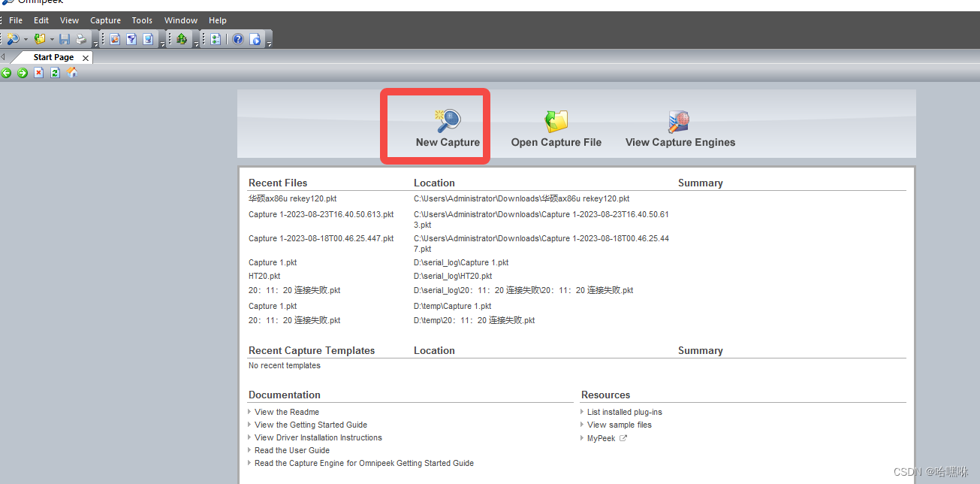The image size is (980, 484).
Task: Open View Driver Installation Instructions link
Action: (x=318, y=437)
